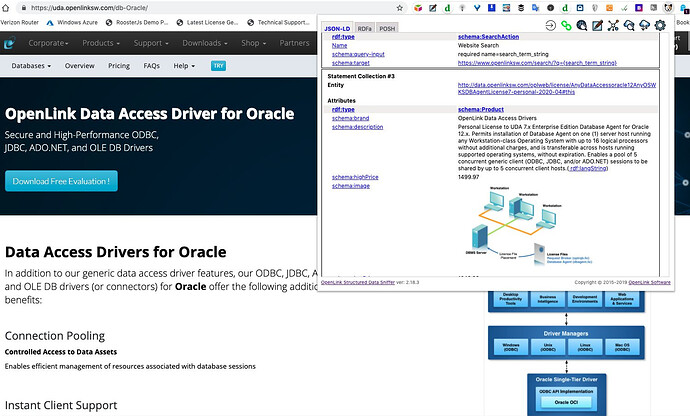Open OpenLink Software copyright link
The width and height of the screenshot is (690, 416).
(x=650, y=283)
